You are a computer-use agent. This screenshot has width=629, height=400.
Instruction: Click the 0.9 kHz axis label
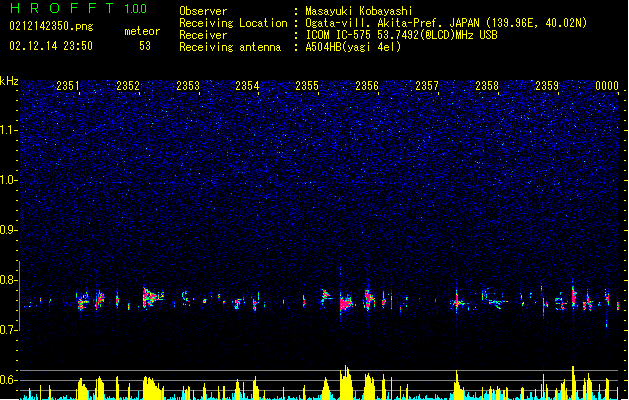pos(8,230)
